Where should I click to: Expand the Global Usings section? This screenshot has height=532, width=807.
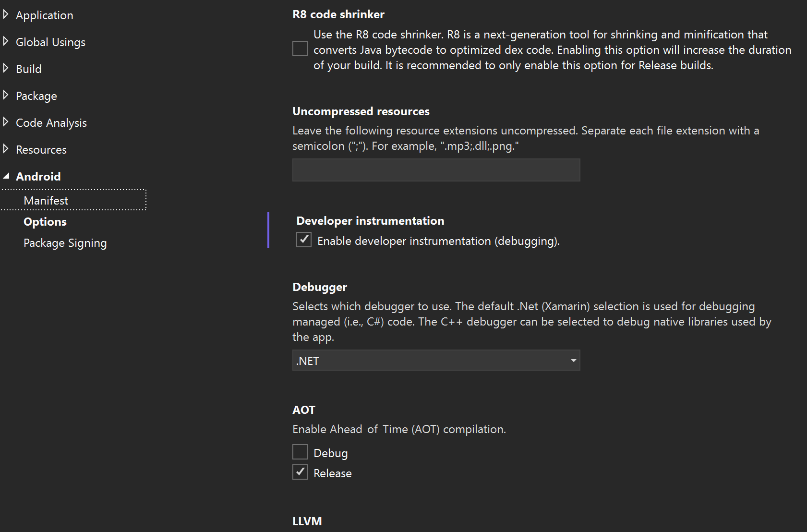tap(6, 41)
